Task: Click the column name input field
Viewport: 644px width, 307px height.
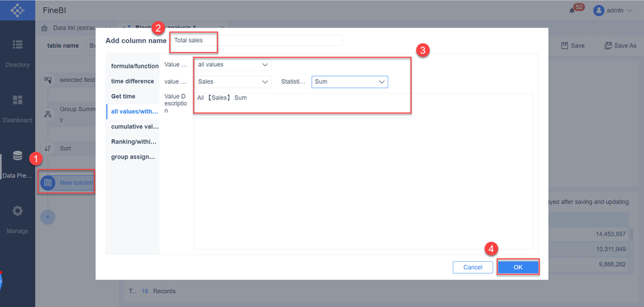Action: point(258,41)
